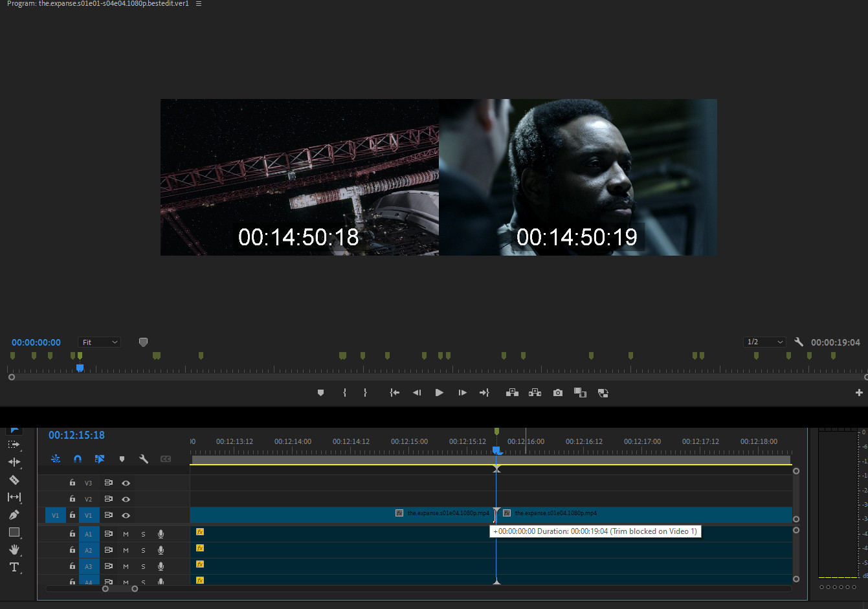Step forward one frame

462,393
